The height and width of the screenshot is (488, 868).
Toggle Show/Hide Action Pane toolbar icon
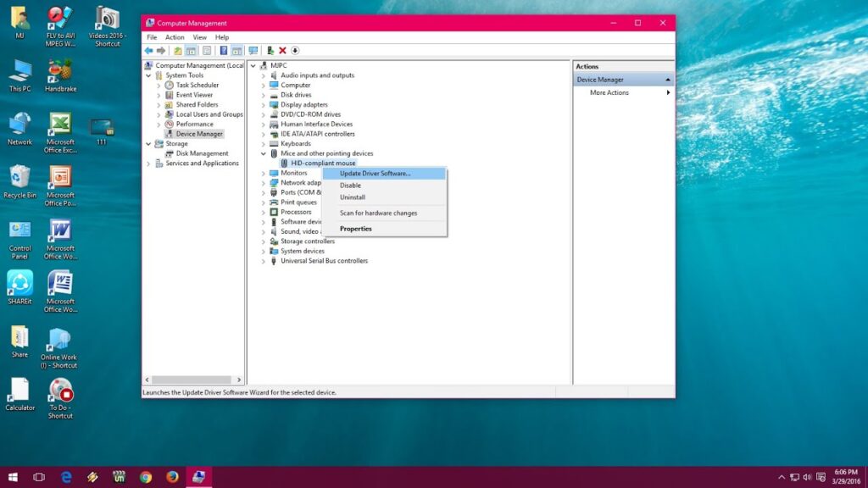[237, 50]
